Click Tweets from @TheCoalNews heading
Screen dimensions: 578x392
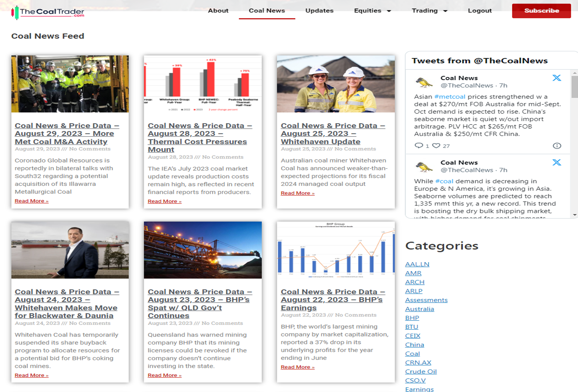click(479, 61)
